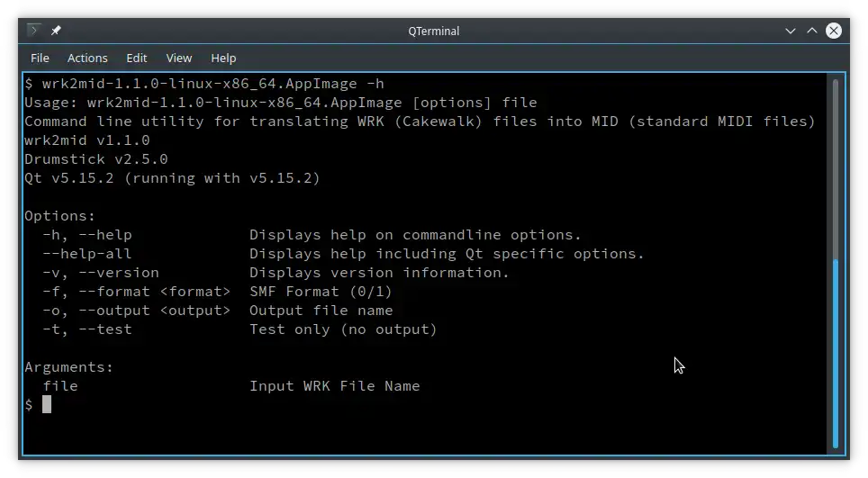Click the --help-all option text
The width and height of the screenshot is (868, 478).
[x=87, y=254]
